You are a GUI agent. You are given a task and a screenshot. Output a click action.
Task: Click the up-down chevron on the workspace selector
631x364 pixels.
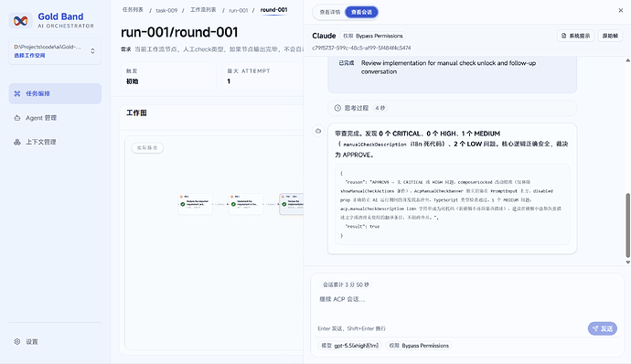click(x=92, y=51)
